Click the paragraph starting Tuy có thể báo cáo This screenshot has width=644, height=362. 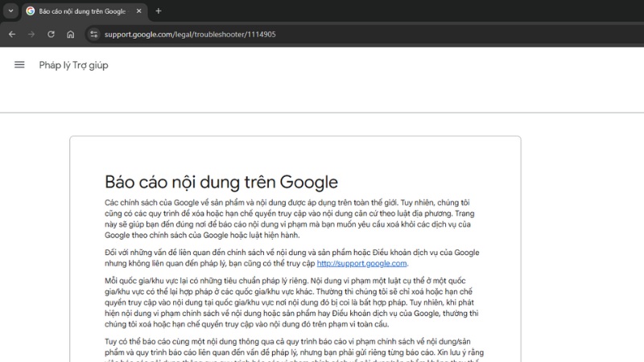[x=294, y=351]
